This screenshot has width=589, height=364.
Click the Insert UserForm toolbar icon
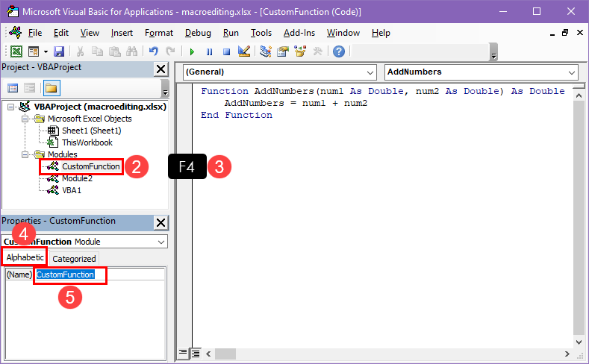(x=34, y=51)
